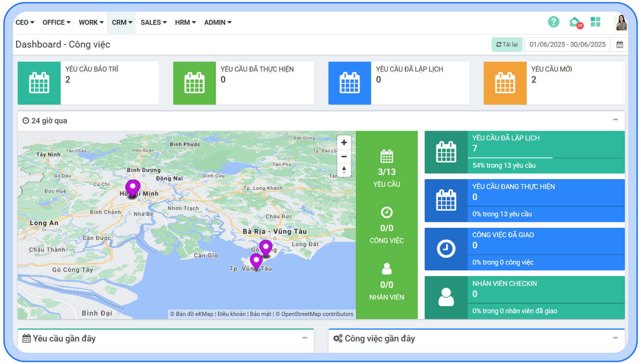The width and height of the screenshot is (641, 364).
Task: Open the HRM menu
Action: click(x=185, y=23)
